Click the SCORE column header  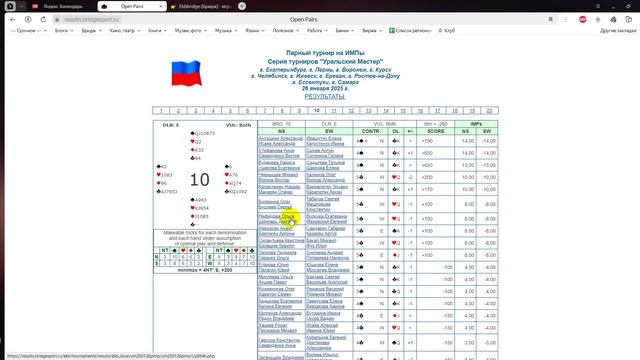(x=436, y=131)
